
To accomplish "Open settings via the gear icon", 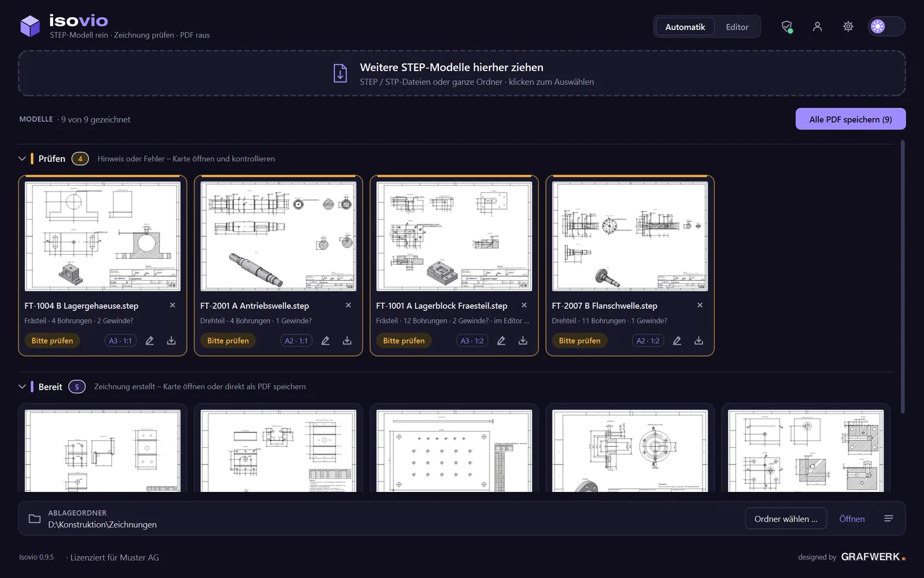I will point(848,27).
